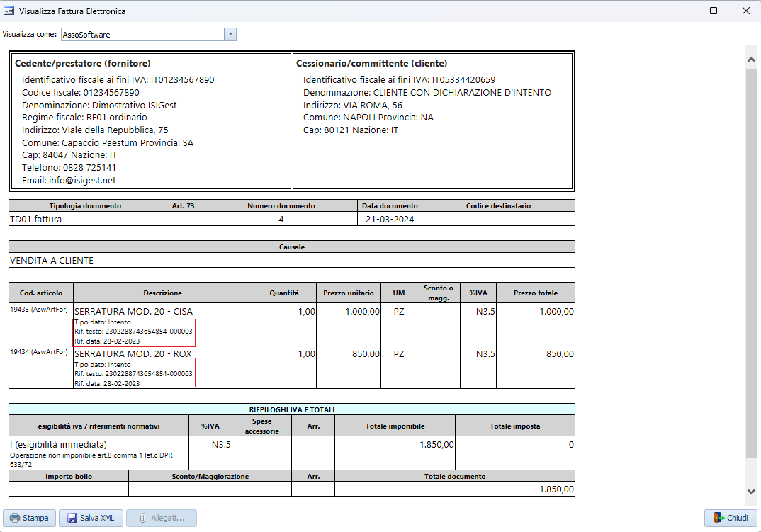The height and width of the screenshot is (532, 761).
Task: Click the paperclip icon on the Allegati button
Action: click(x=142, y=517)
